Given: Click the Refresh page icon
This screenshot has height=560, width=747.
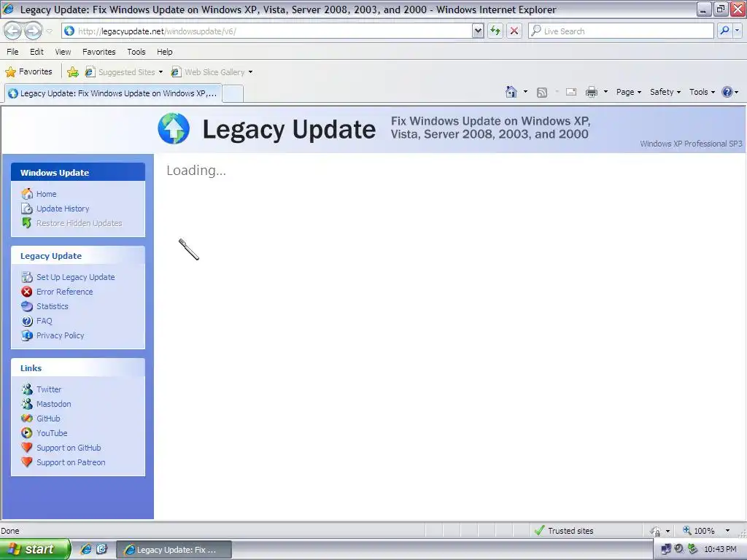Looking at the screenshot, I should (x=495, y=31).
